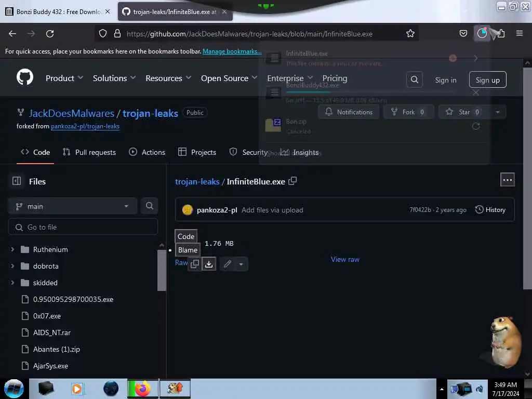
Task: Reload the page with the refresh icon
Action: click(x=50, y=34)
